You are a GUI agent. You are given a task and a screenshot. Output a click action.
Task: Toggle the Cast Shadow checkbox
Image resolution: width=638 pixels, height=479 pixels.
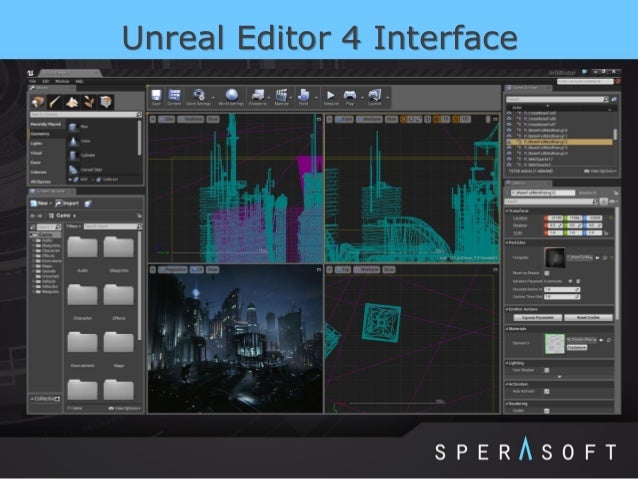[x=546, y=370]
